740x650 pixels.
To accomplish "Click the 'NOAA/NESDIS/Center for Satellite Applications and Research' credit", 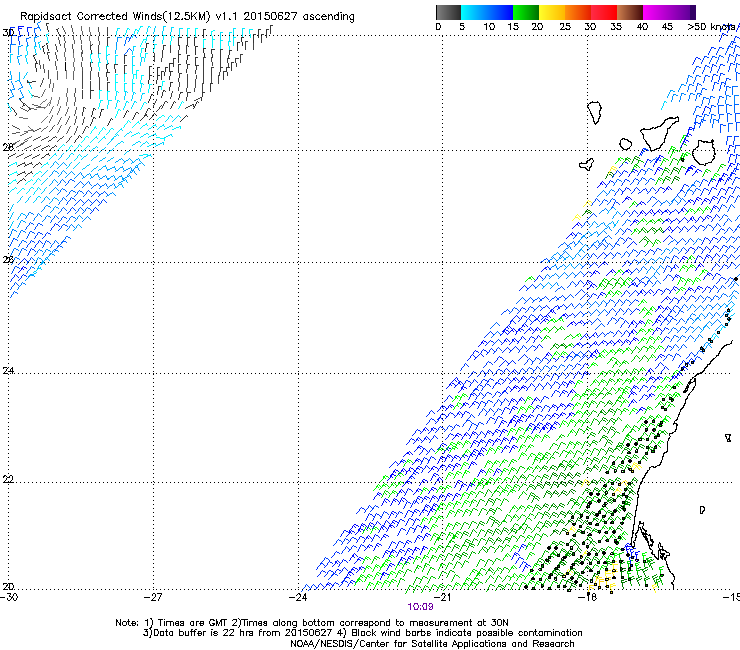I will point(432,644).
